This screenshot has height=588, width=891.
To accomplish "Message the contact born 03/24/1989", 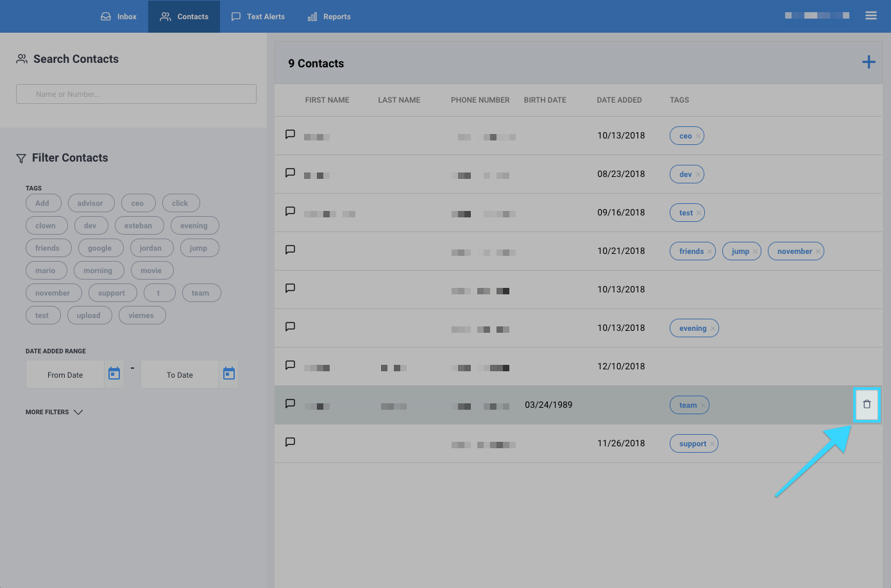I will point(290,403).
